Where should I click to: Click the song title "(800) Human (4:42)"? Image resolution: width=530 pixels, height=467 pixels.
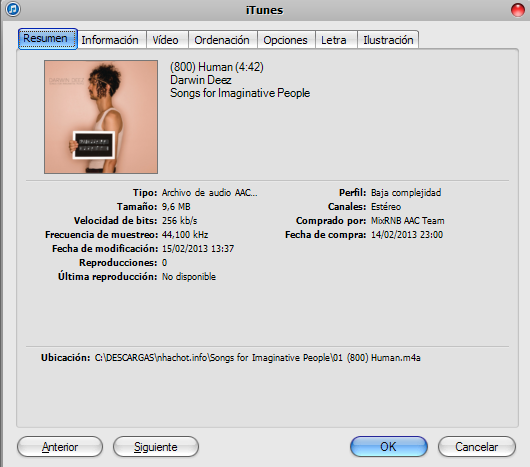pyautogui.click(x=217, y=67)
